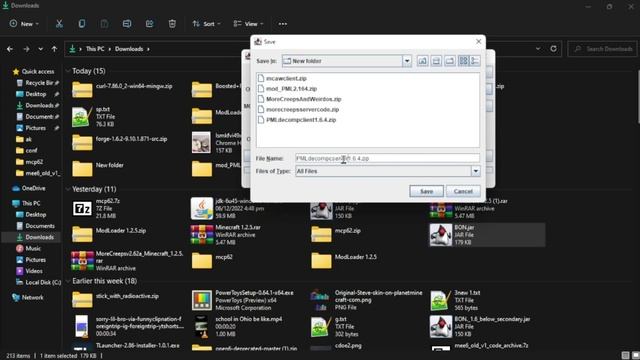The height and width of the screenshot is (360, 640).
Task: Click the Home icon in Save dialog
Action: pyautogui.click(x=436, y=61)
